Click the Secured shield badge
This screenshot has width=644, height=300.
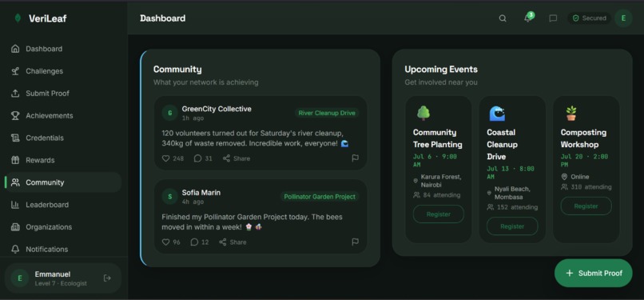[589, 18]
